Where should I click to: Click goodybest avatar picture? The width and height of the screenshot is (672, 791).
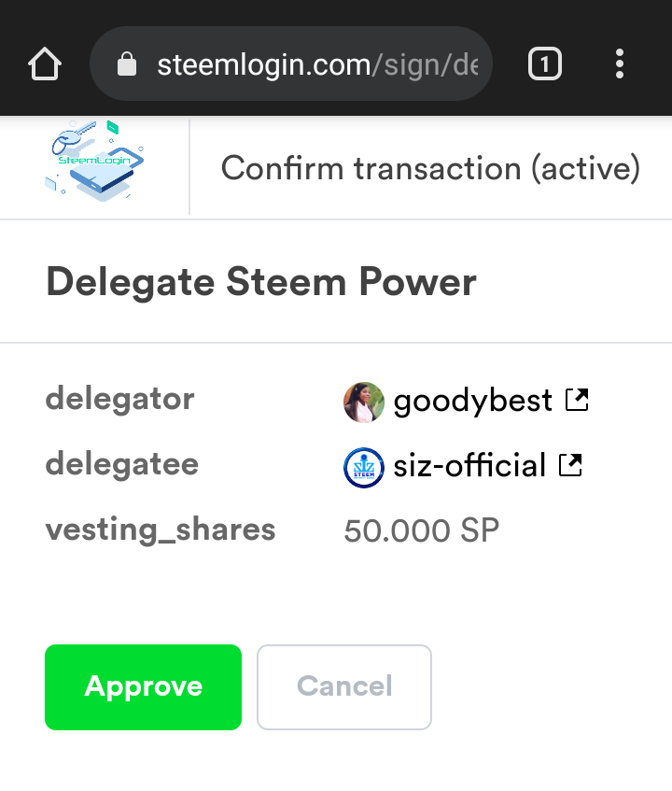pos(363,403)
